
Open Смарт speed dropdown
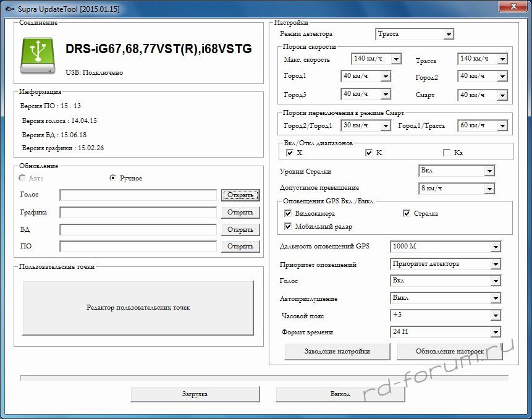coord(483,95)
